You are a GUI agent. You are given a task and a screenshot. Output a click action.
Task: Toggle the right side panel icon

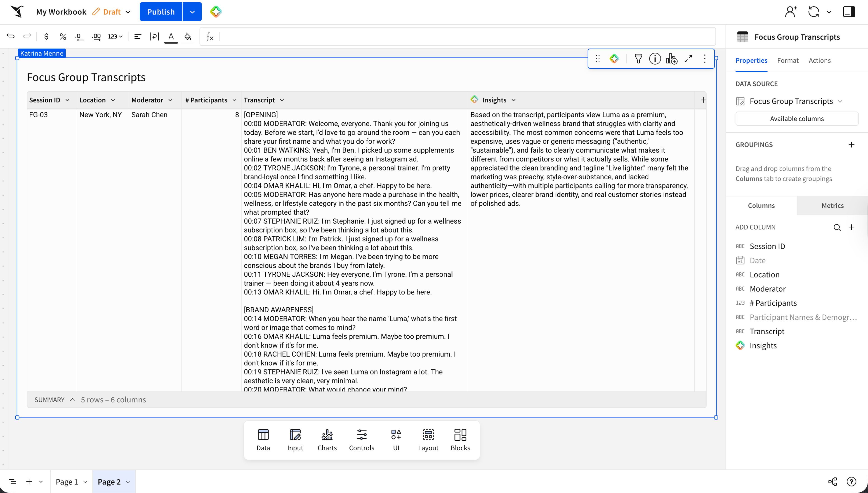tap(849, 12)
